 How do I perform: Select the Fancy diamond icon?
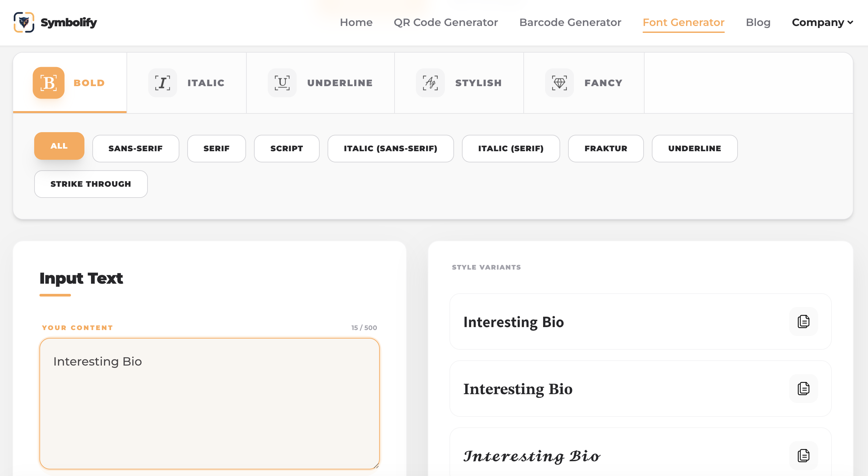tap(560, 83)
